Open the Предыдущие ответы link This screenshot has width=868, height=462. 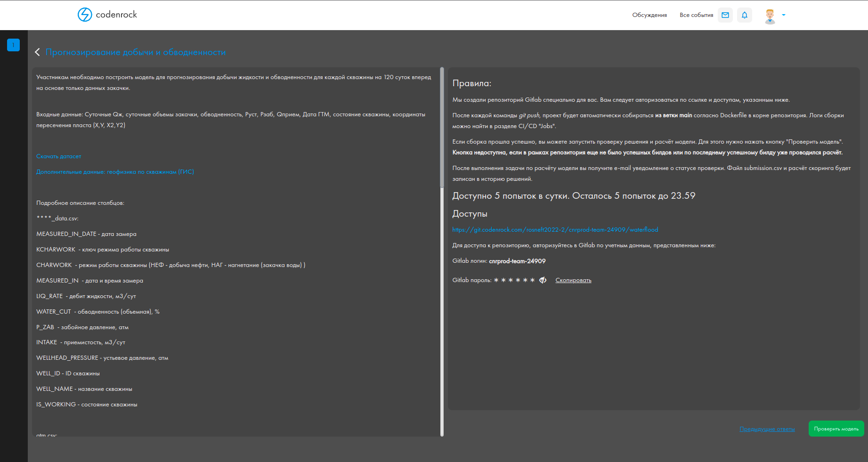coord(767,429)
